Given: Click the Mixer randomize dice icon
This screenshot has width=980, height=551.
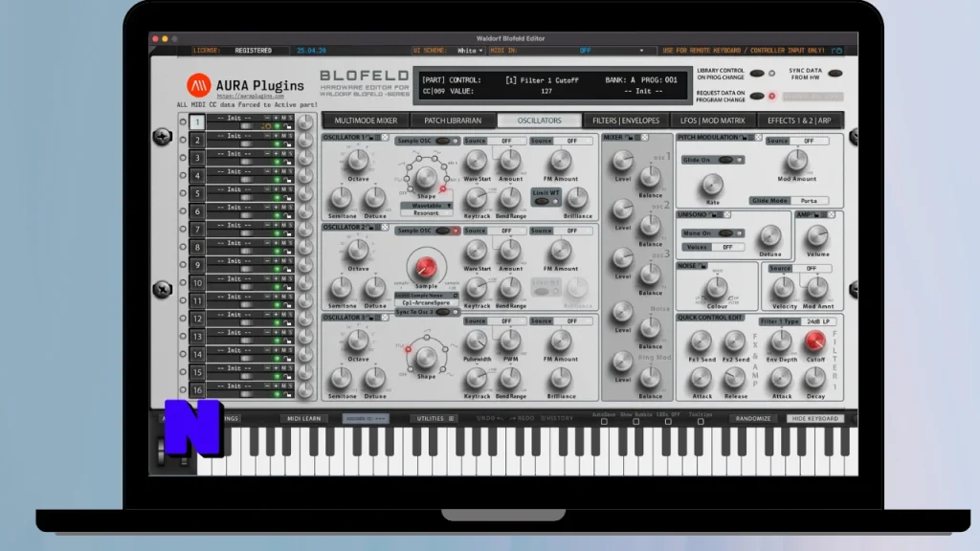Looking at the screenshot, I should 644,138.
